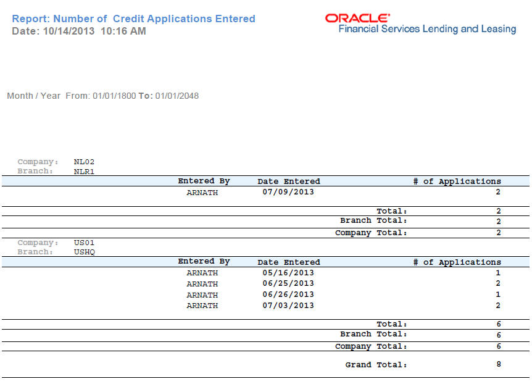This screenshot has width=532, height=392.
Task: Select the report date '10/14/2013 10:16 AM'
Action: [x=94, y=31]
